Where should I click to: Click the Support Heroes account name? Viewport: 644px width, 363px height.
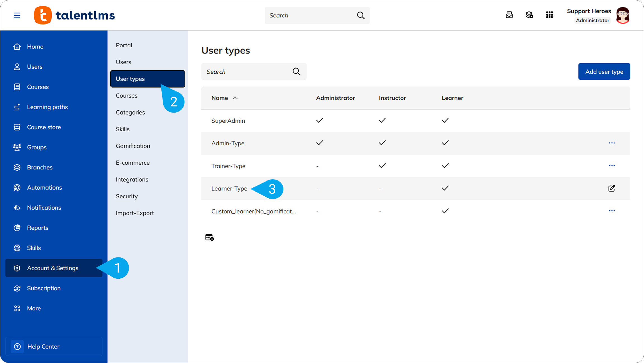point(589,11)
